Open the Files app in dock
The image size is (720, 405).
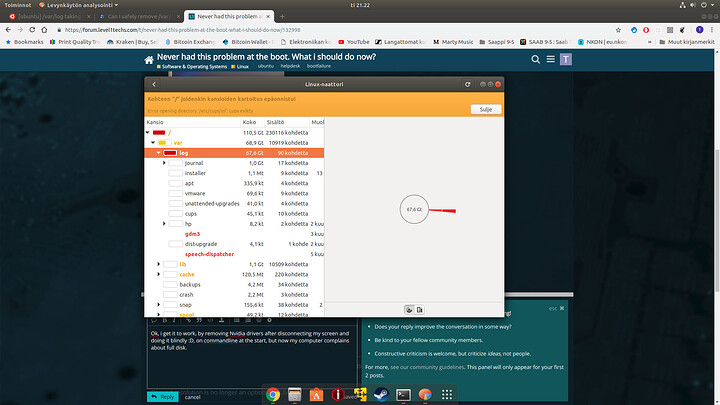295,394
